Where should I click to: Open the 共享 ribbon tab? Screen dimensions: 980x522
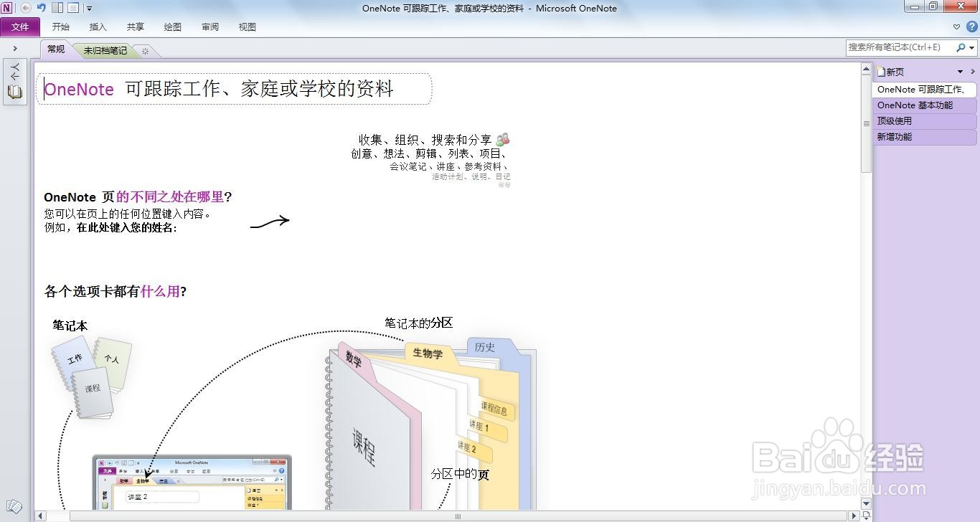pos(136,27)
